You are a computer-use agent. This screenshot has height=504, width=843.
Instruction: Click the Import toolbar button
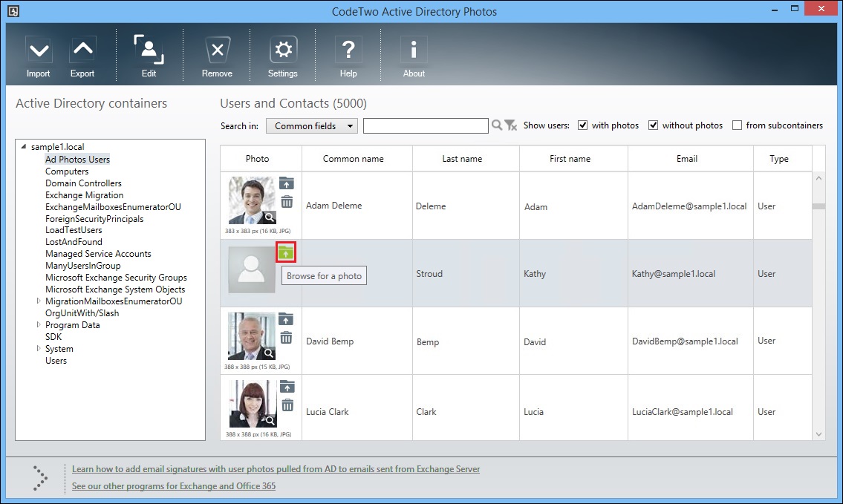38,57
